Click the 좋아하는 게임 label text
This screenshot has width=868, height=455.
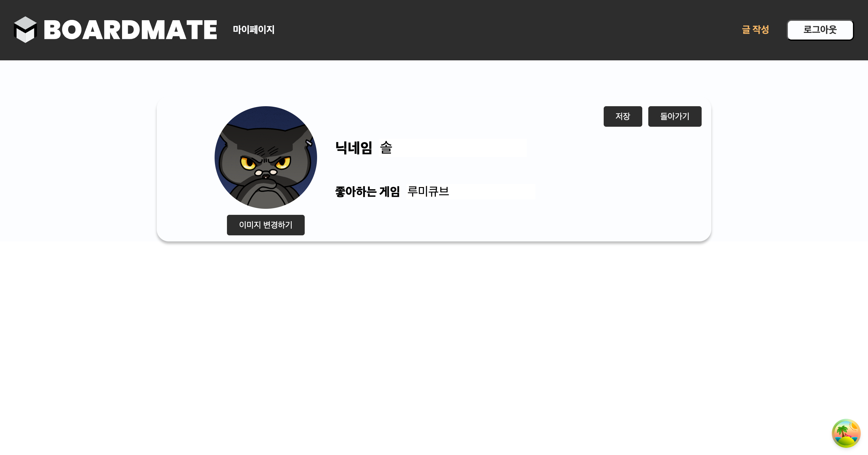point(367,192)
